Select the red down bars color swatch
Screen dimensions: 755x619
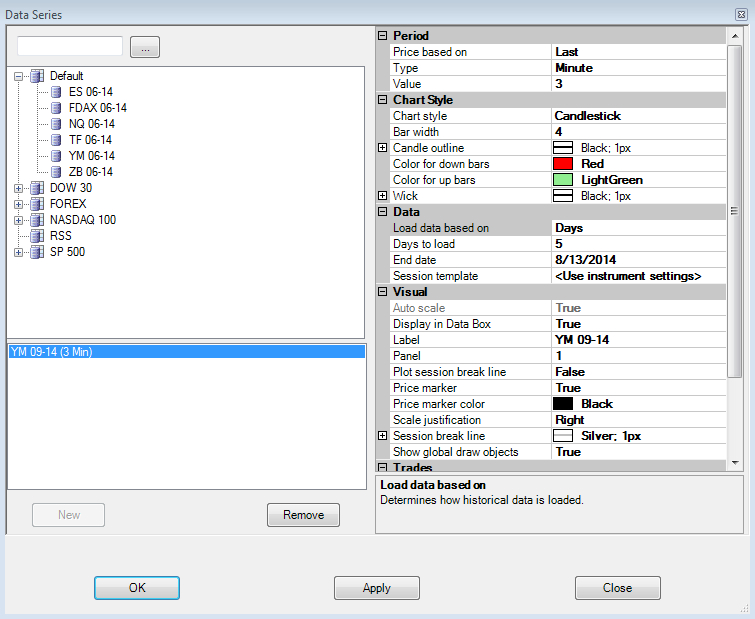563,164
